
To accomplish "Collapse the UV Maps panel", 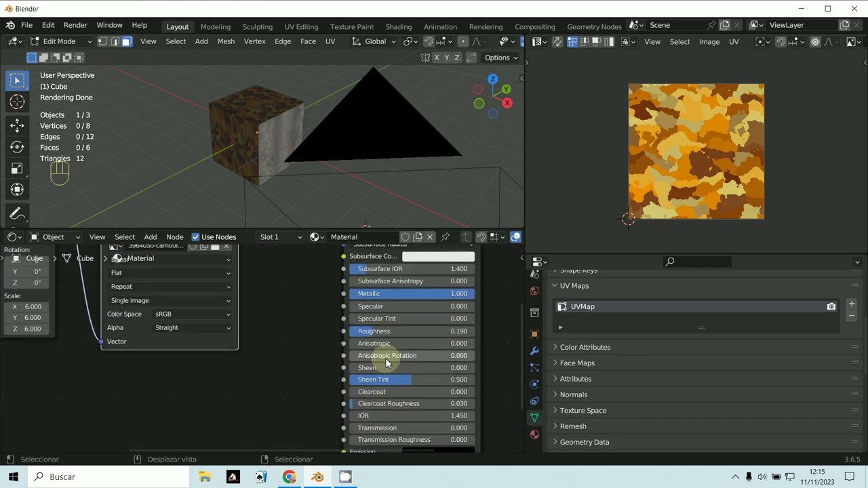I will 574,286.
